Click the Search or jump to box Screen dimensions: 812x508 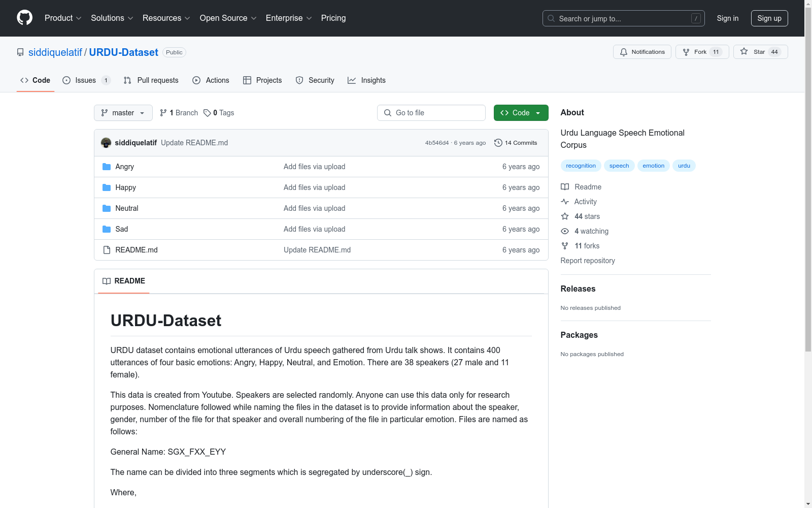pyautogui.click(x=624, y=18)
